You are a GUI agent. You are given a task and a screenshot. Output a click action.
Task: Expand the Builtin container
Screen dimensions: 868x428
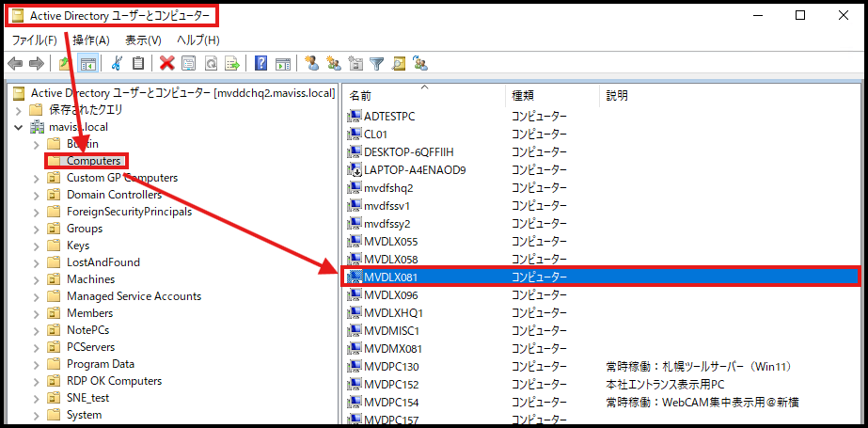tap(36, 144)
